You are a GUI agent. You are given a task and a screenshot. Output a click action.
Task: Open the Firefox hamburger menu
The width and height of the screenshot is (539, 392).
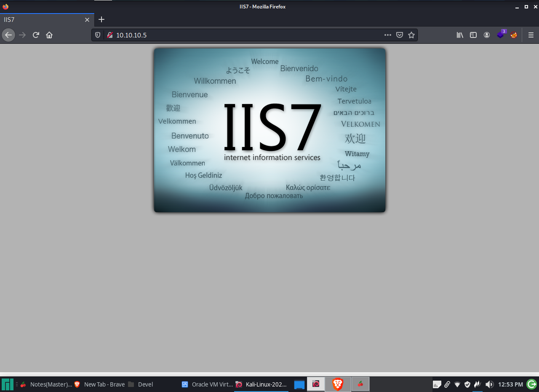pyautogui.click(x=531, y=35)
